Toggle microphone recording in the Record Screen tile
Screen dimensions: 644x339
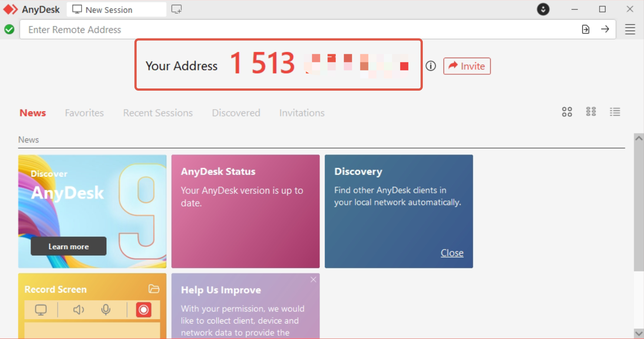[x=106, y=310]
